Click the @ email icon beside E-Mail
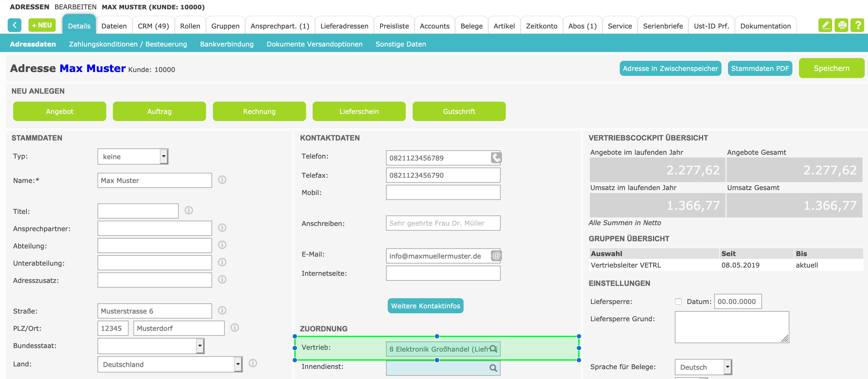 click(x=496, y=256)
